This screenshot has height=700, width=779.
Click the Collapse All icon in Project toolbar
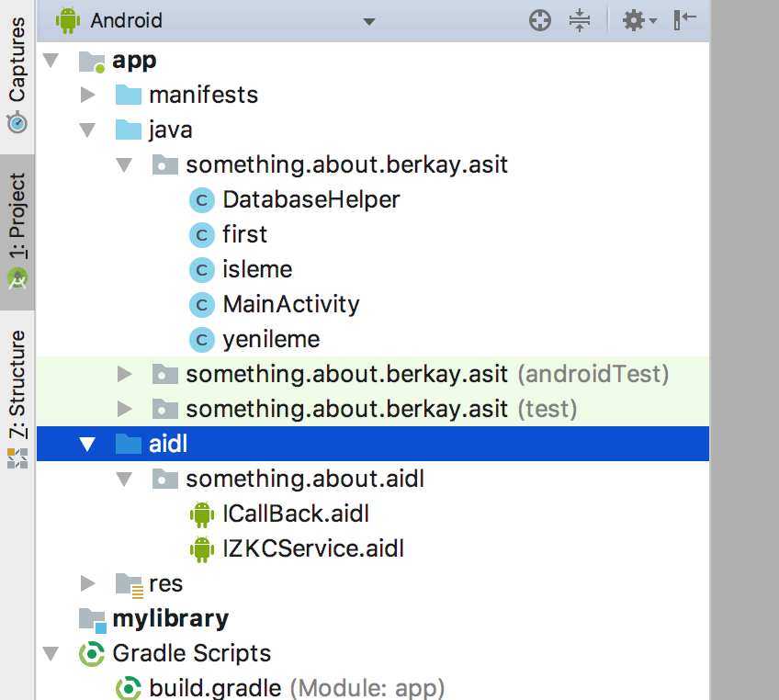[x=580, y=20]
